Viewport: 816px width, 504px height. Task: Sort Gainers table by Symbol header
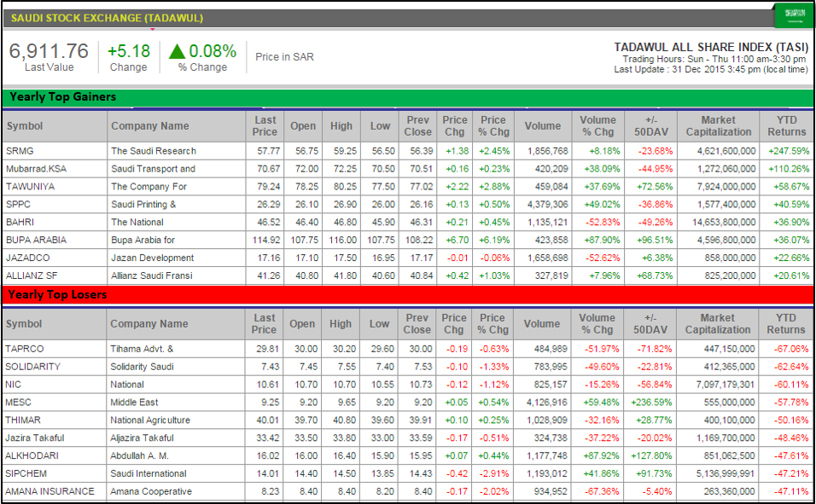[x=55, y=126]
